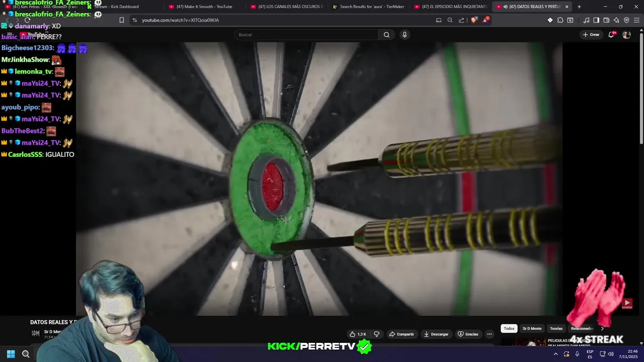Click the Crear create button
644x362 pixels.
pos(591,35)
